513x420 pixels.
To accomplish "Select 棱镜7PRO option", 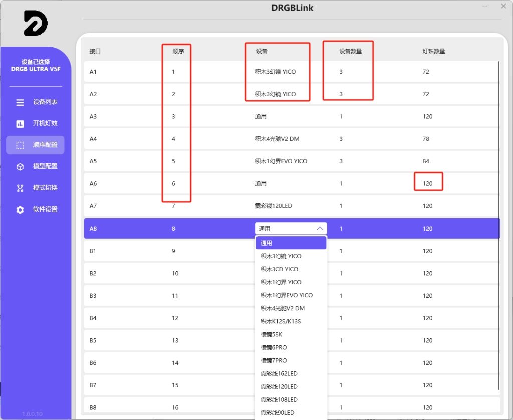I will tap(291, 361).
